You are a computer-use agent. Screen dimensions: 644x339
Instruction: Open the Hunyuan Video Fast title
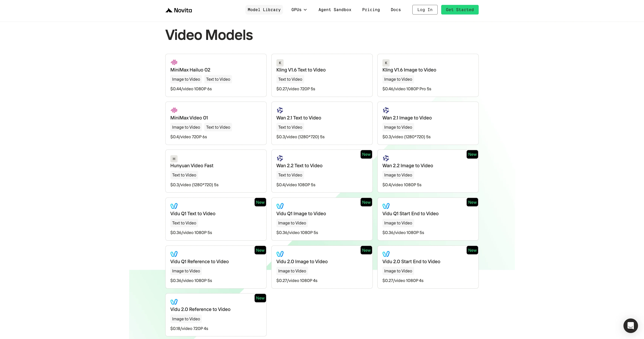[x=192, y=166]
